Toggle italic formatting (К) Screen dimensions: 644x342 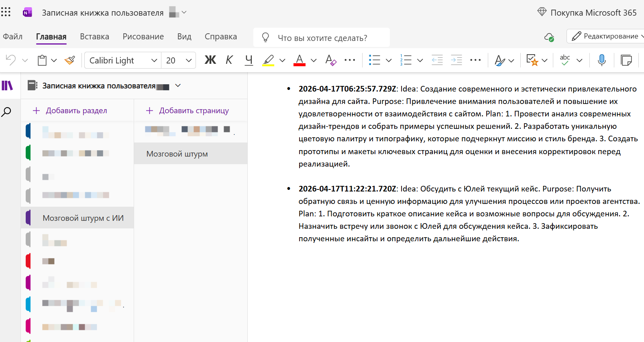[x=229, y=60]
